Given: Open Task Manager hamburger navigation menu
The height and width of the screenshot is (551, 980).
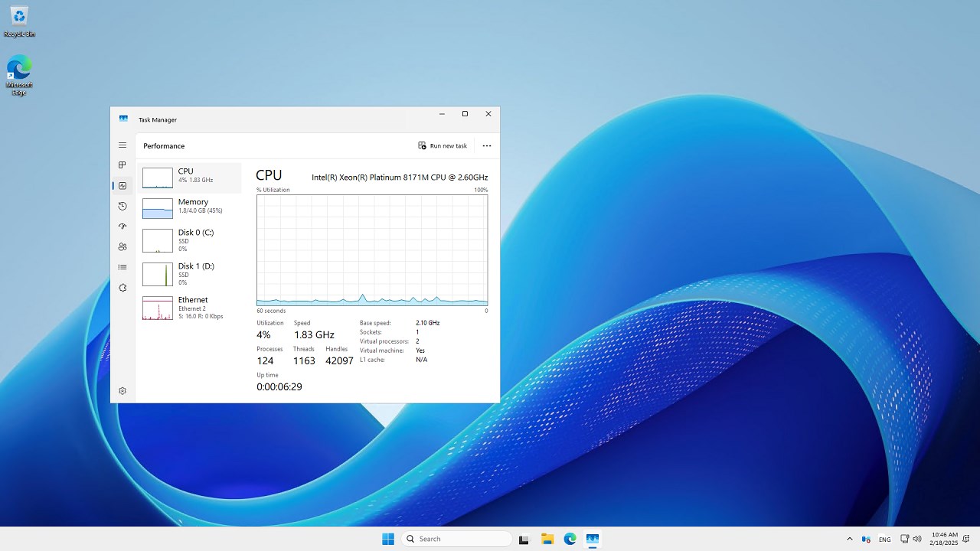Looking at the screenshot, I should [x=122, y=145].
